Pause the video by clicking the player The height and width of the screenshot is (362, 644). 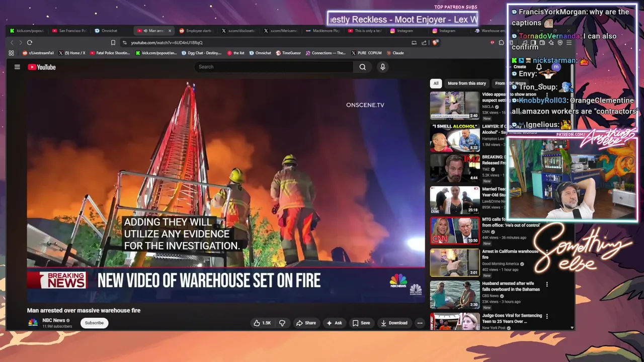click(226, 190)
